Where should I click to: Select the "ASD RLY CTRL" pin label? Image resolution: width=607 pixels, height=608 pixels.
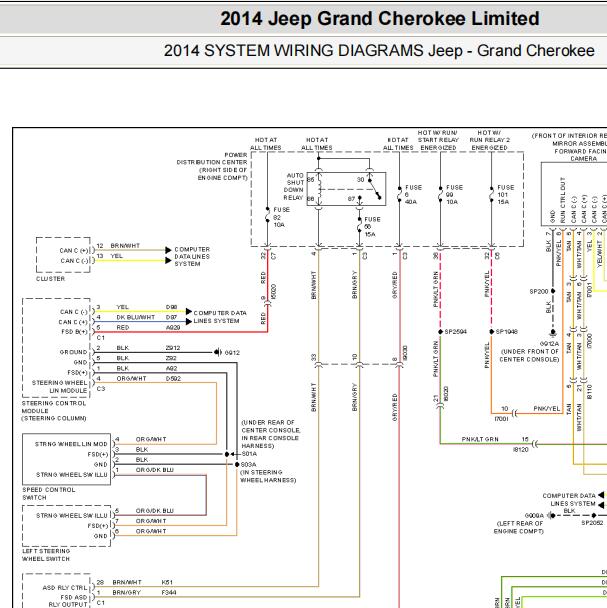65,588
